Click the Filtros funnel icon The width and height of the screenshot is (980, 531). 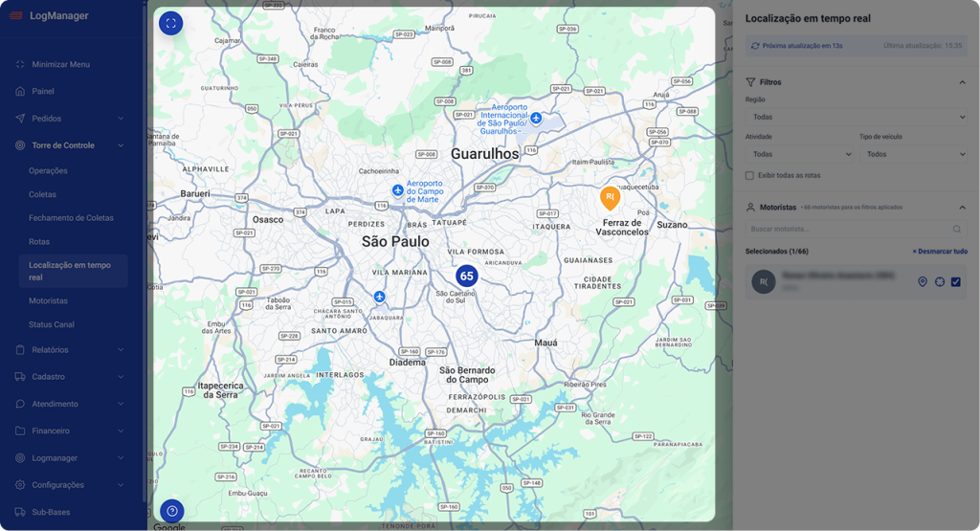[x=750, y=82]
